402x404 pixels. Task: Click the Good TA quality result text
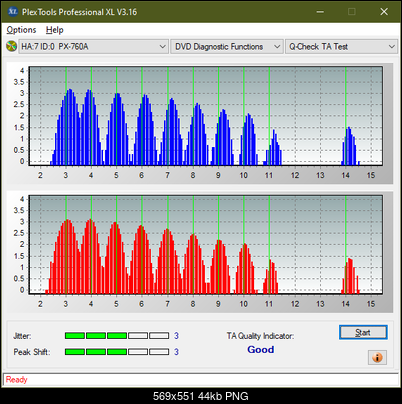coord(261,350)
